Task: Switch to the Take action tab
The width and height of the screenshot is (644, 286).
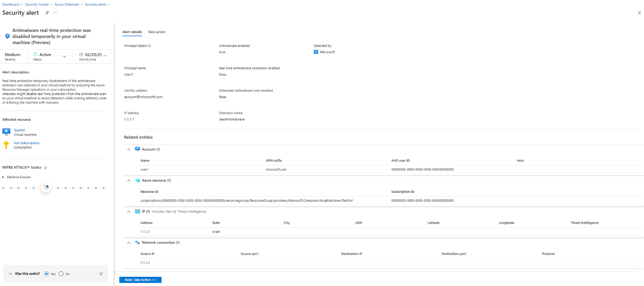Action: (156, 32)
